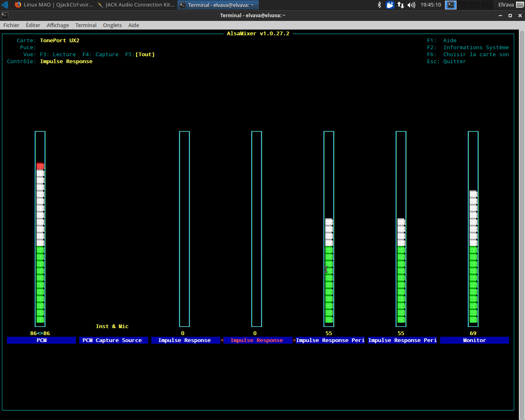This screenshot has width=525, height=420.
Task: Open the Affichage menu
Action: (58, 25)
